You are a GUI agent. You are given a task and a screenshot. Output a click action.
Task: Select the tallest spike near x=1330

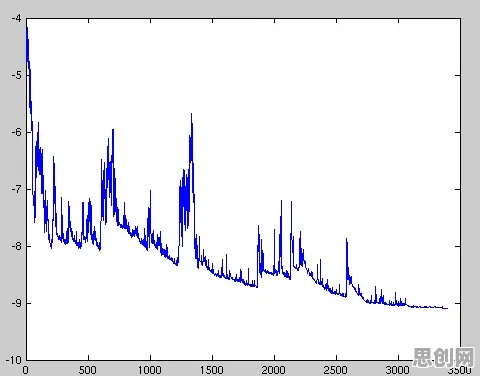191,115
